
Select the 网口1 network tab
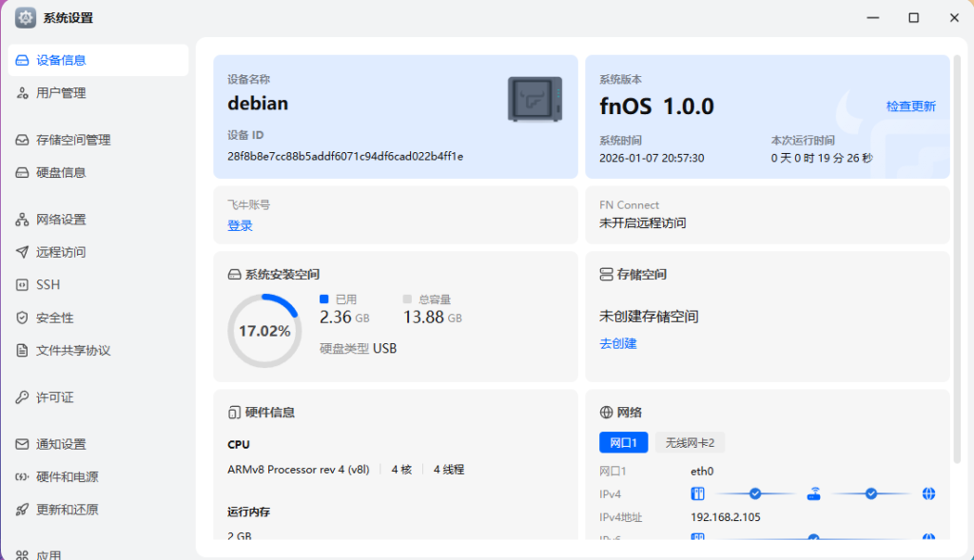[x=623, y=442]
